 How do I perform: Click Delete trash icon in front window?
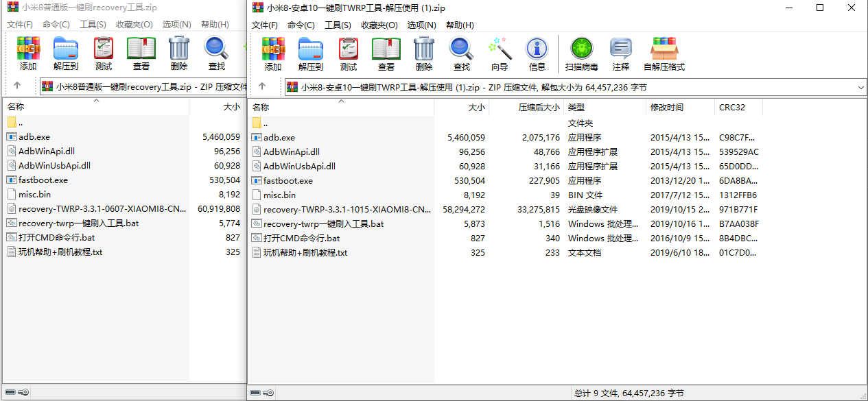tap(424, 54)
